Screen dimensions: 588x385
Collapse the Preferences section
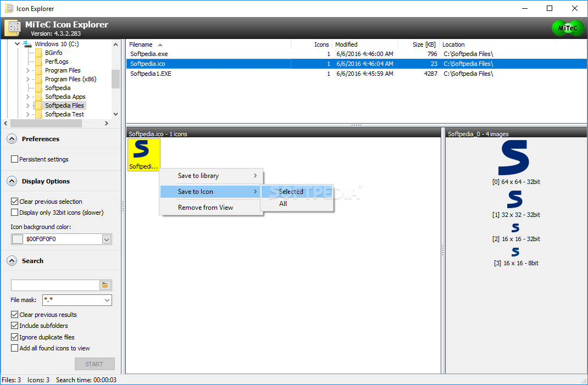[x=12, y=139]
